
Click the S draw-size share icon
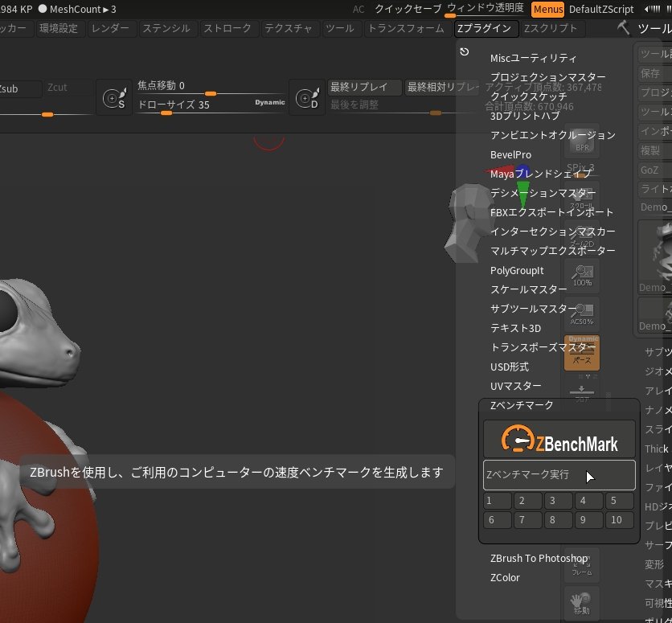click(x=114, y=98)
